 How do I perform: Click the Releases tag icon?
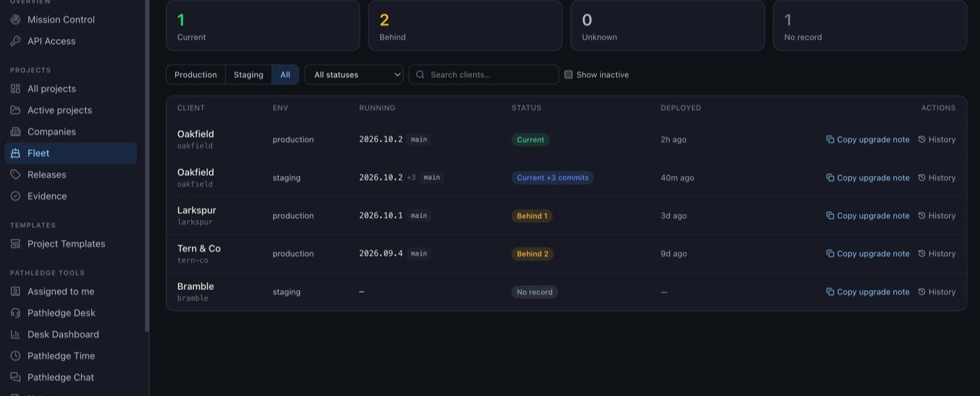[15, 175]
